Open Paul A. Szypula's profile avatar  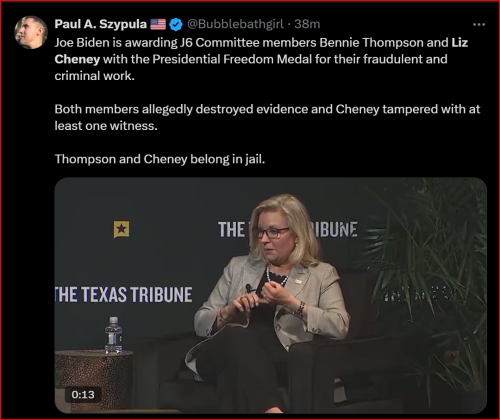pyautogui.click(x=31, y=32)
